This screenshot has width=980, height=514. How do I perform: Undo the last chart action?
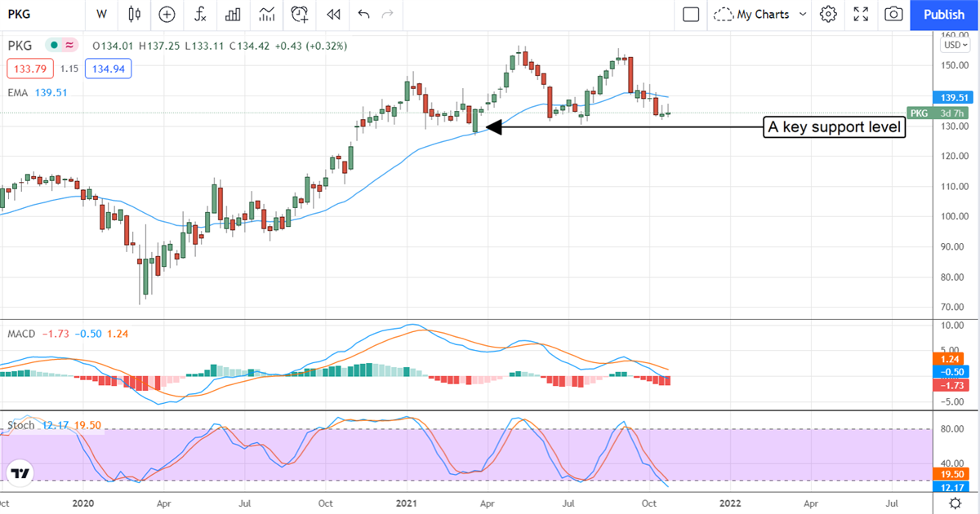click(363, 14)
